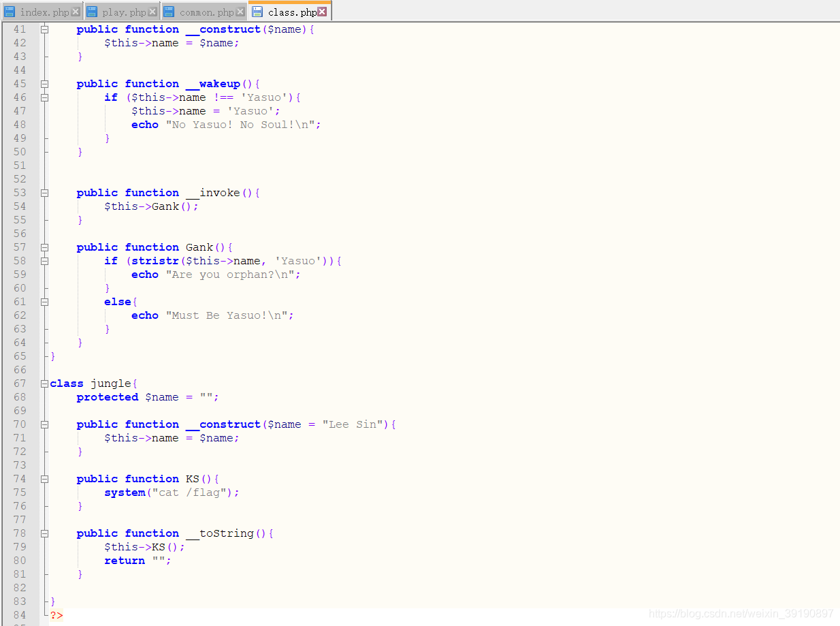The width and height of the screenshot is (840, 626).
Task: Close the class.php tab
Action: [322, 12]
